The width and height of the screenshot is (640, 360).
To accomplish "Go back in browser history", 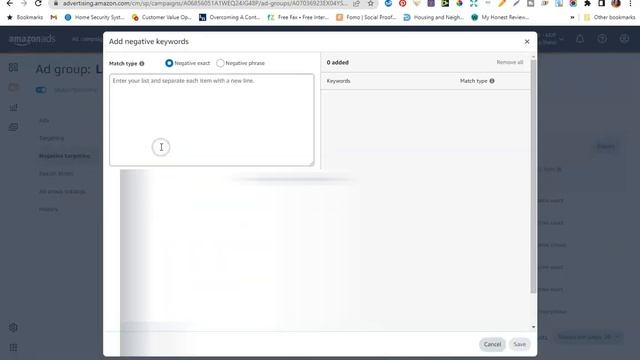I will (x=10, y=4).
